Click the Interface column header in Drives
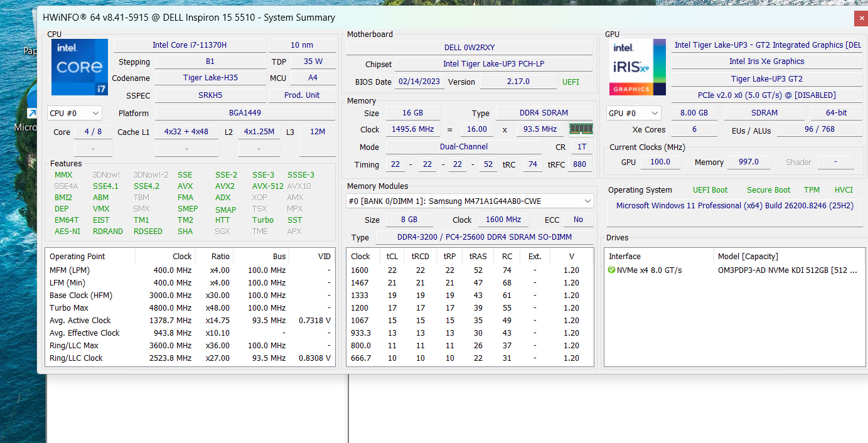The height and width of the screenshot is (443, 868). pos(660,256)
